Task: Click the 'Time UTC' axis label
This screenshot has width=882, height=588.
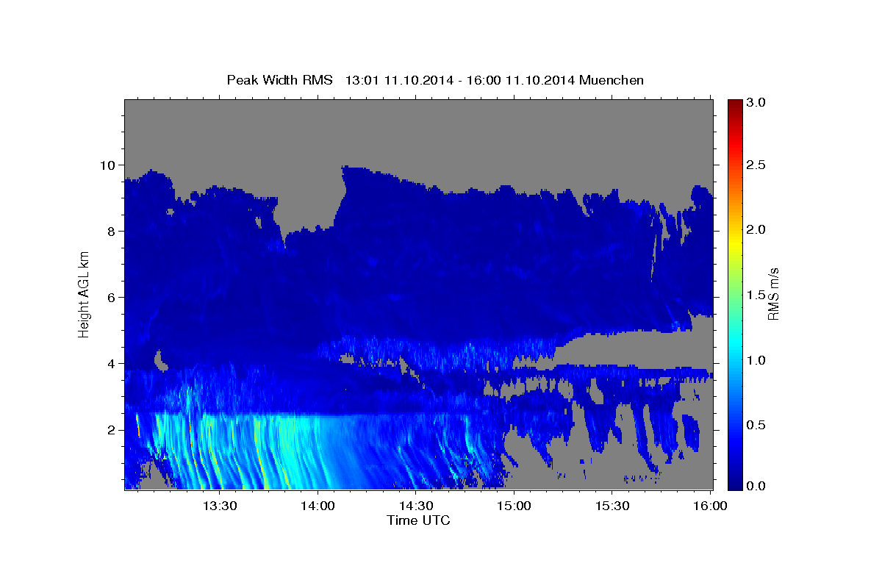Action: (x=418, y=520)
